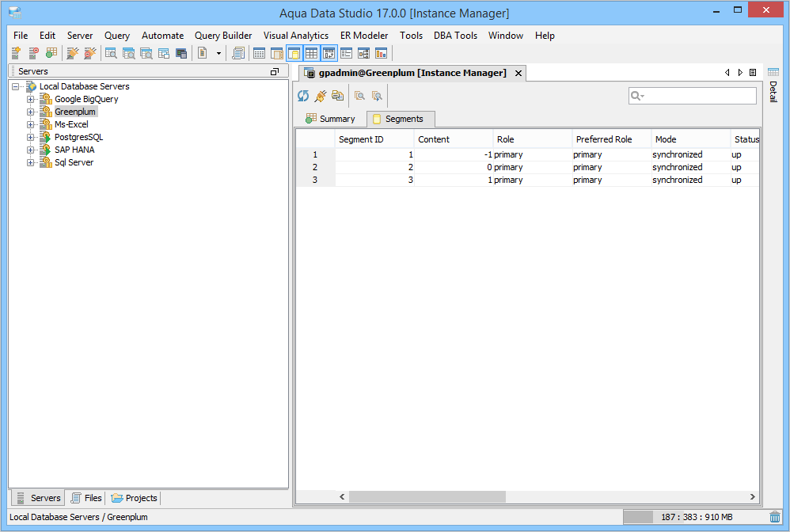
Task: Select the Servers bottom tab
Action: pyautogui.click(x=38, y=498)
